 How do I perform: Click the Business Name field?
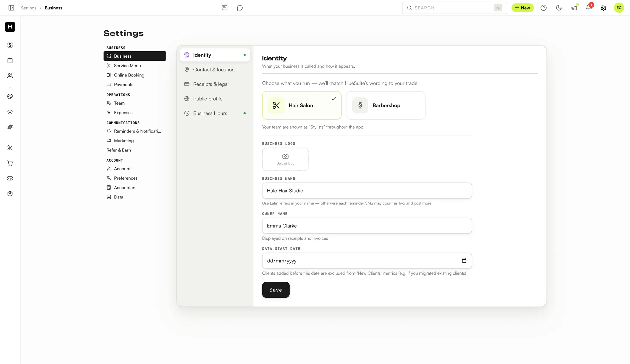pos(367,190)
